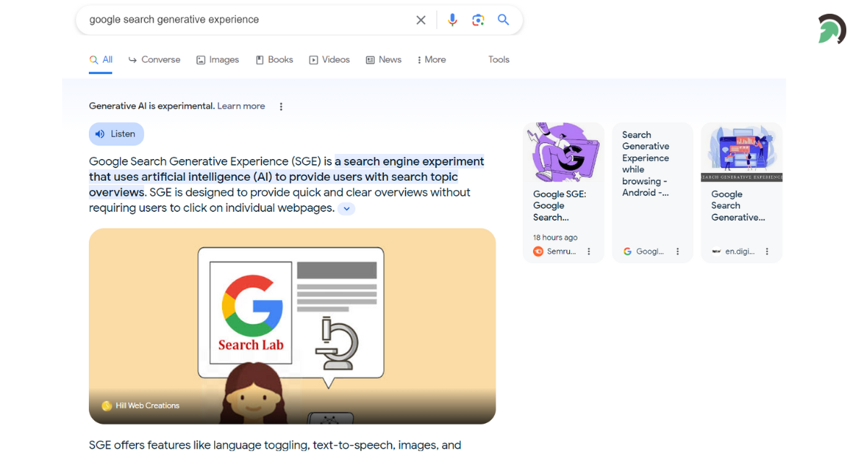Open three-dot menu on Google source card
This screenshot has height=454, width=868.
[x=678, y=252]
